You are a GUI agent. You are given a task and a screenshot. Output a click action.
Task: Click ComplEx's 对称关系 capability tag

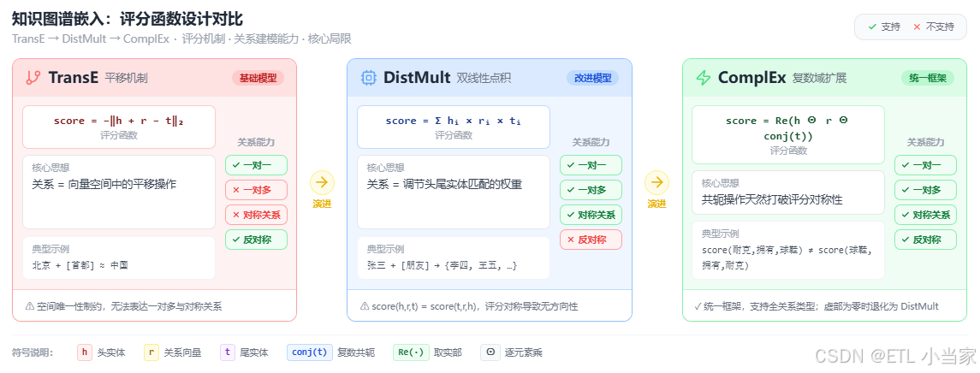[x=925, y=215]
